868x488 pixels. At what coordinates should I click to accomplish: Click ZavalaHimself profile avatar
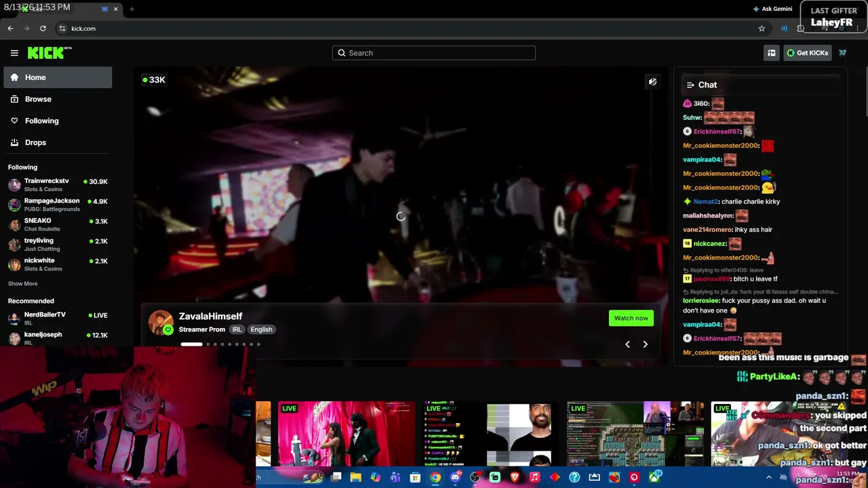[161, 323]
